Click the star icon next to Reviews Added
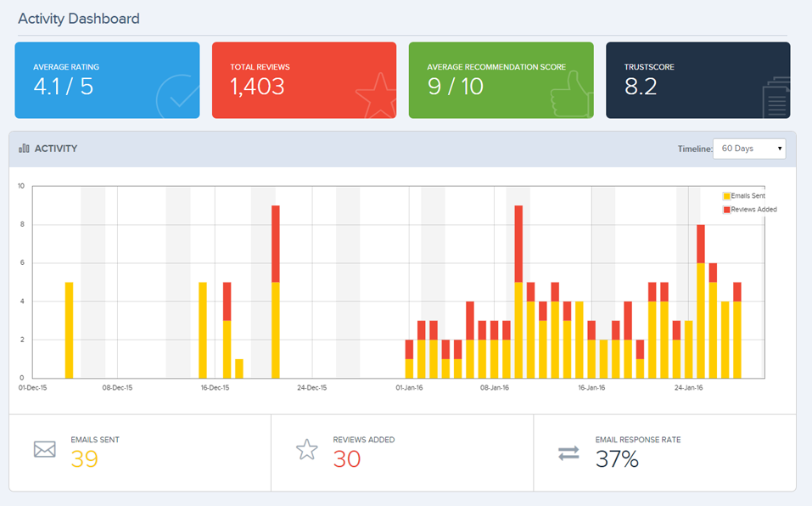 [x=306, y=450]
